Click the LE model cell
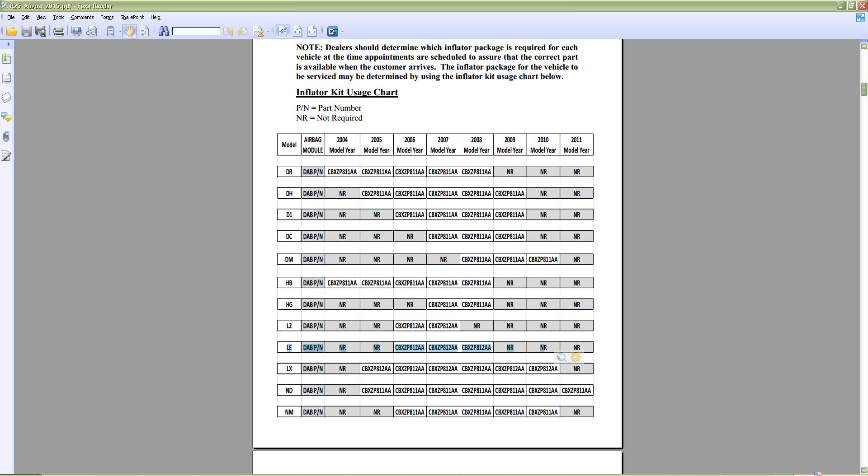The width and height of the screenshot is (868, 476). [289, 347]
